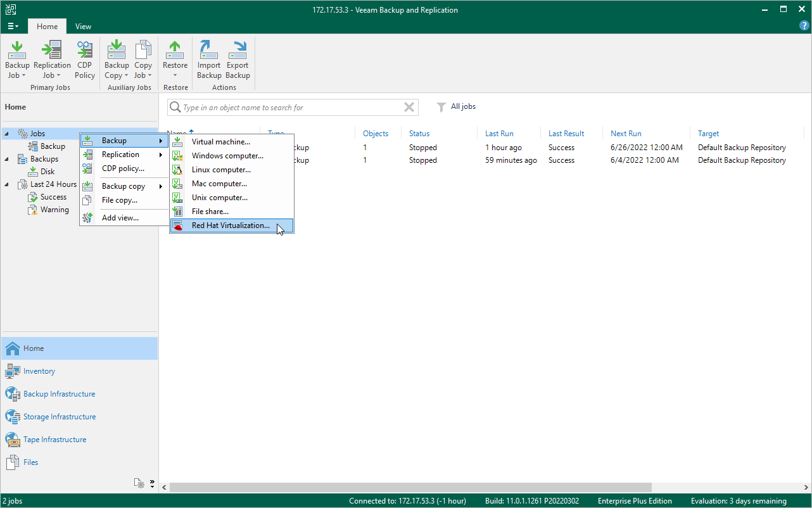Open the Restore dropdown arrow
This screenshot has width=812, height=508.
click(x=175, y=76)
